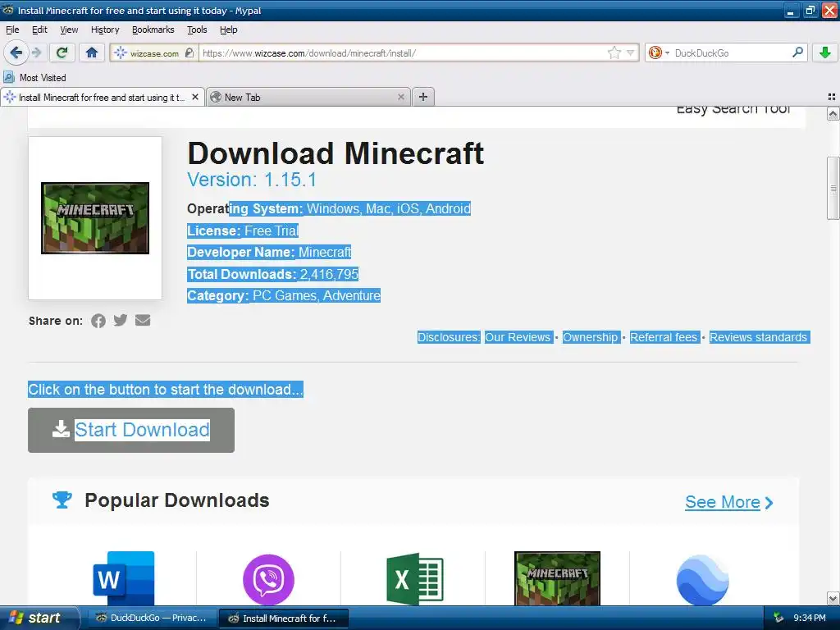The width and height of the screenshot is (840, 630).
Task: Close the Install Minecraft tab
Action: [195, 97]
